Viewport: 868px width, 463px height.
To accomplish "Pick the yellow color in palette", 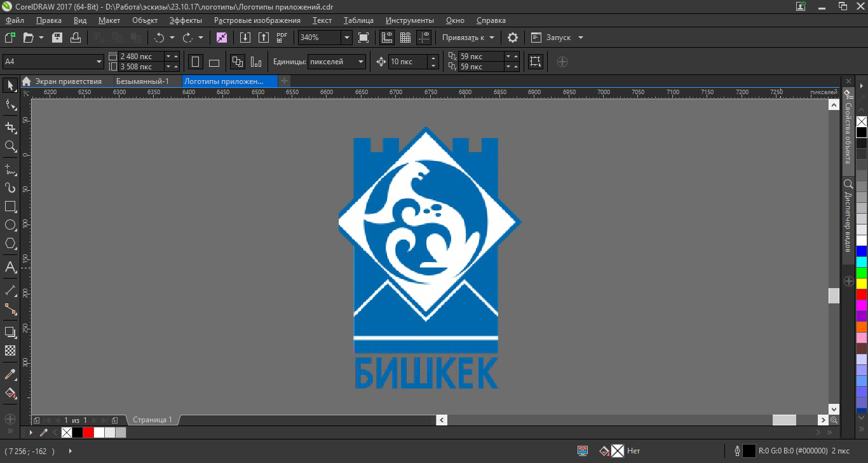I will [862, 284].
